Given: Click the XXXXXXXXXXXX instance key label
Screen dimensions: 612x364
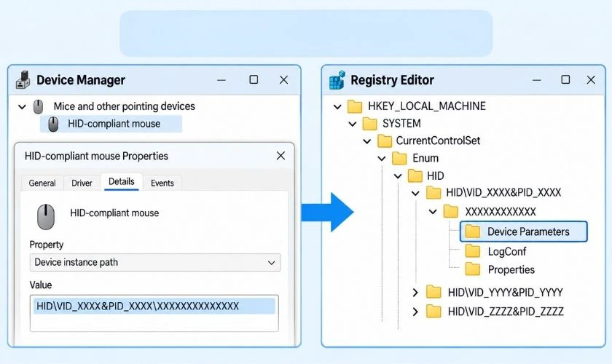Looking at the screenshot, I should pyautogui.click(x=501, y=212).
